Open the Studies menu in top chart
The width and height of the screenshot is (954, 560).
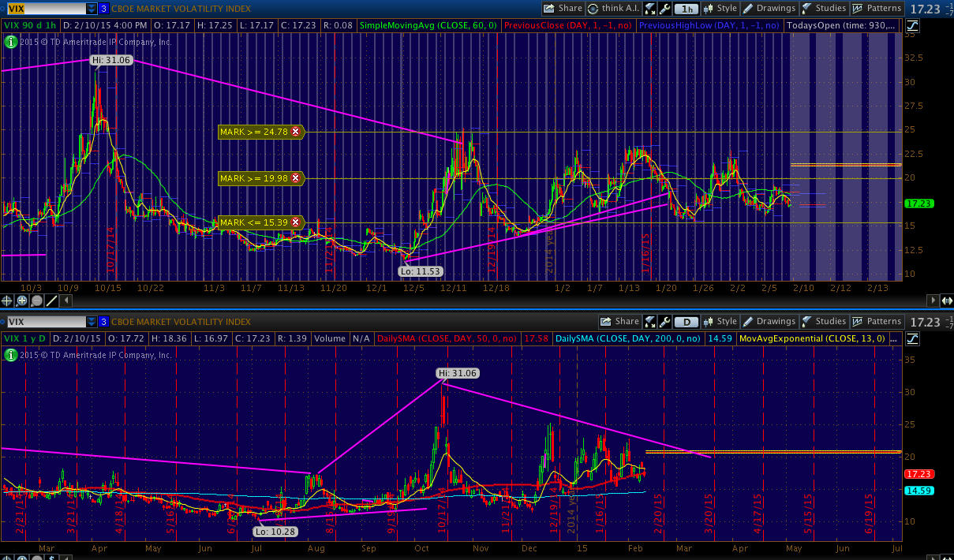823,9
